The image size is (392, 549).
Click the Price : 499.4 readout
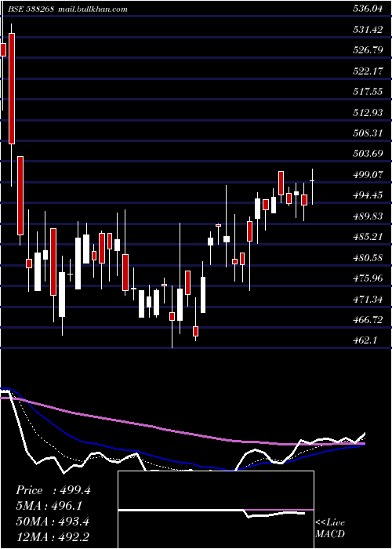tap(53, 490)
